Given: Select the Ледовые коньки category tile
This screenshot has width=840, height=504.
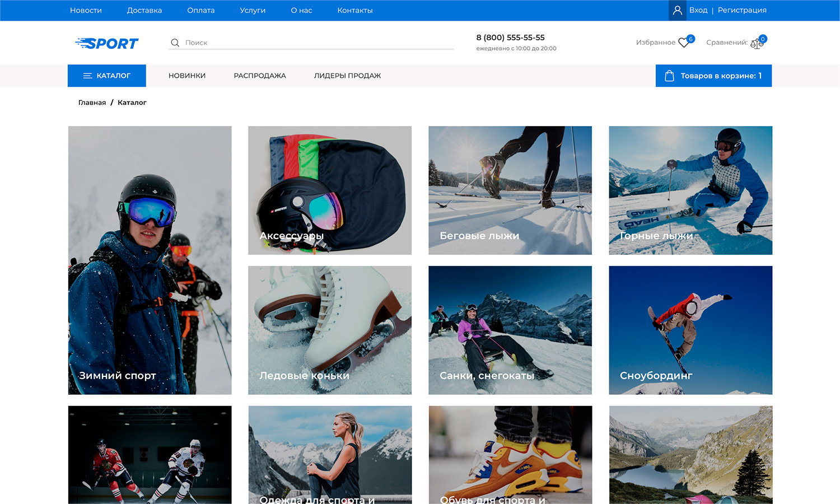Looking at the screenshot, I should [330, 330].
